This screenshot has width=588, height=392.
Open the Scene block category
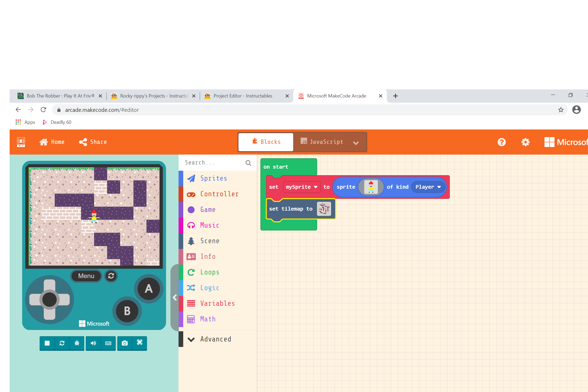pyautogui.click(x=210, y=241)
